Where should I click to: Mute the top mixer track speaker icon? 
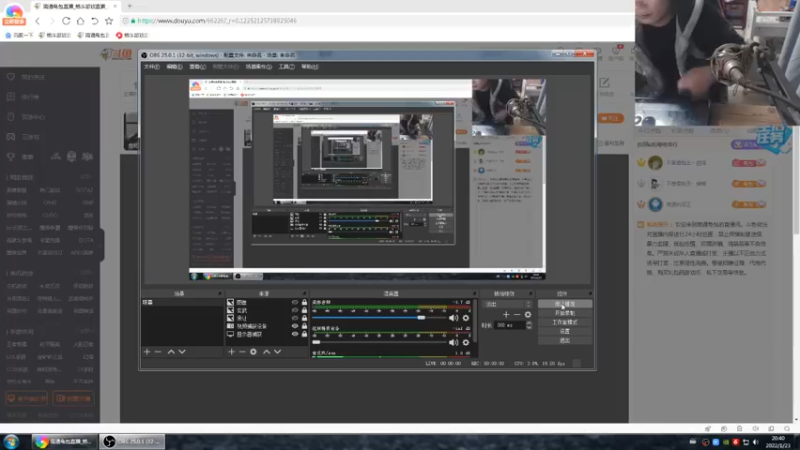(x=453, y=318)
